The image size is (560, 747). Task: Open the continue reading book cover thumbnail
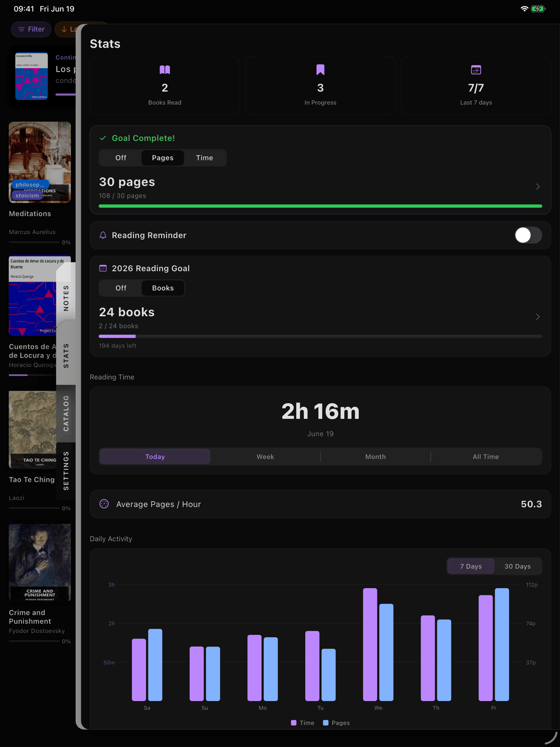31,76
